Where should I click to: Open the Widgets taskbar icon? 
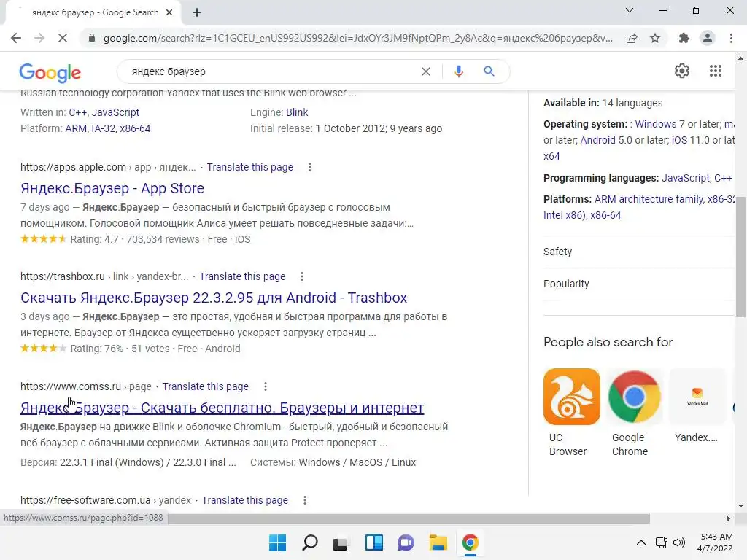click(374, 542)
